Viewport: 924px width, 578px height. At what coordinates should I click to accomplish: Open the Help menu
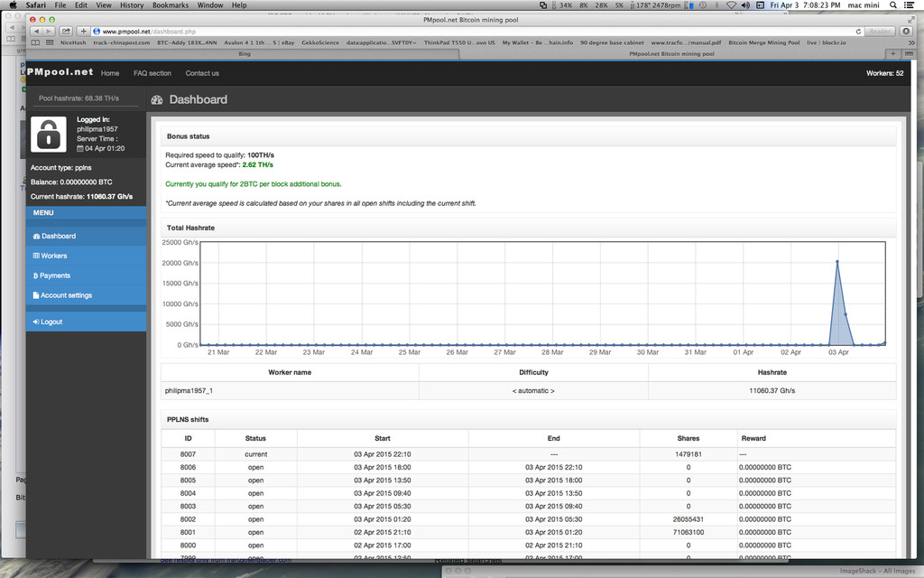[238, 5]
